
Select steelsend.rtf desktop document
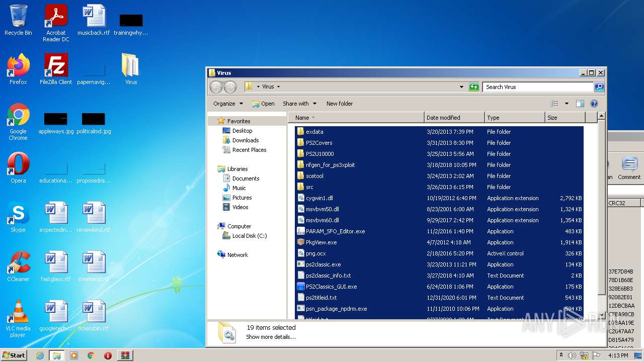(x=94, y=266)
